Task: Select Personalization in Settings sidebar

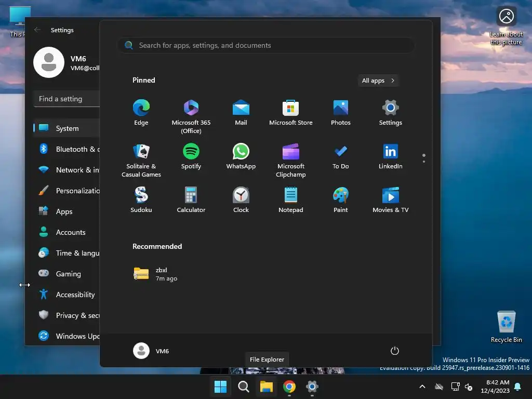Action: click(66, 191)
